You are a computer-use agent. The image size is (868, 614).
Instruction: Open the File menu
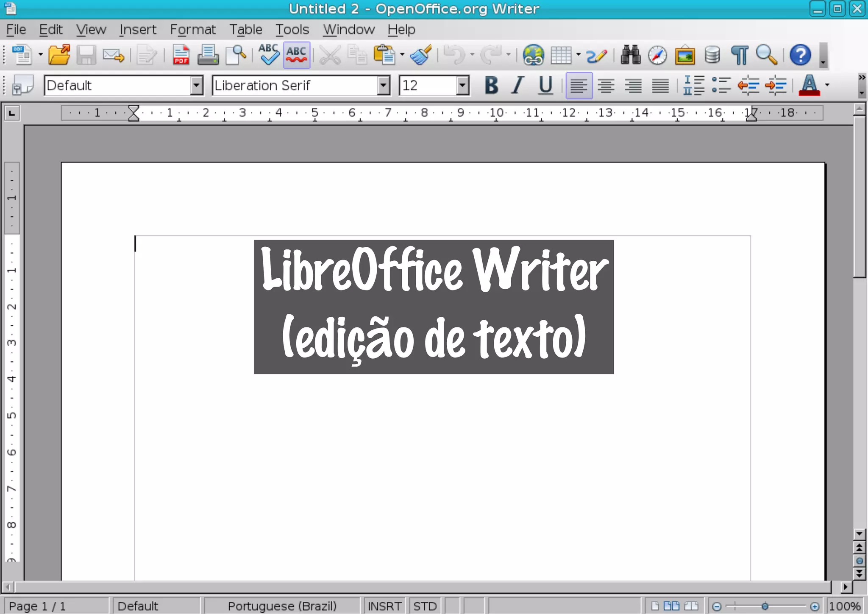point(16,30)
